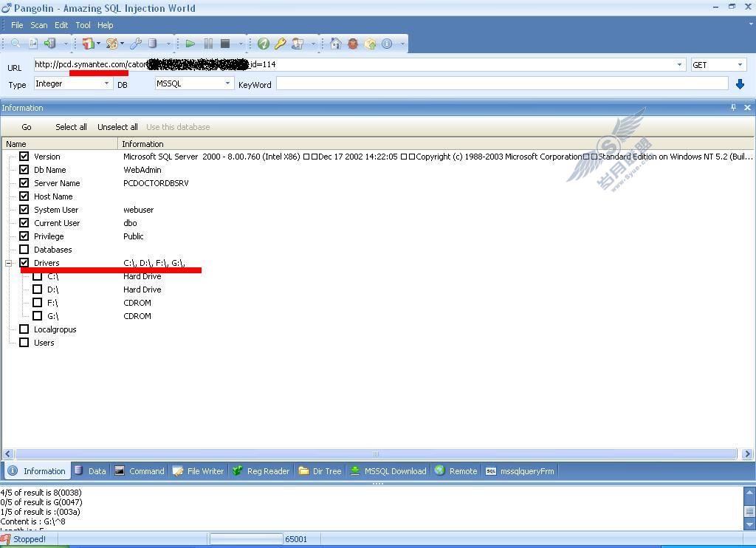Image resolution: width=756 pixels, height=548 pixels.
Task: Uncheck the Drivers checkbox
Action: [24, 263]
